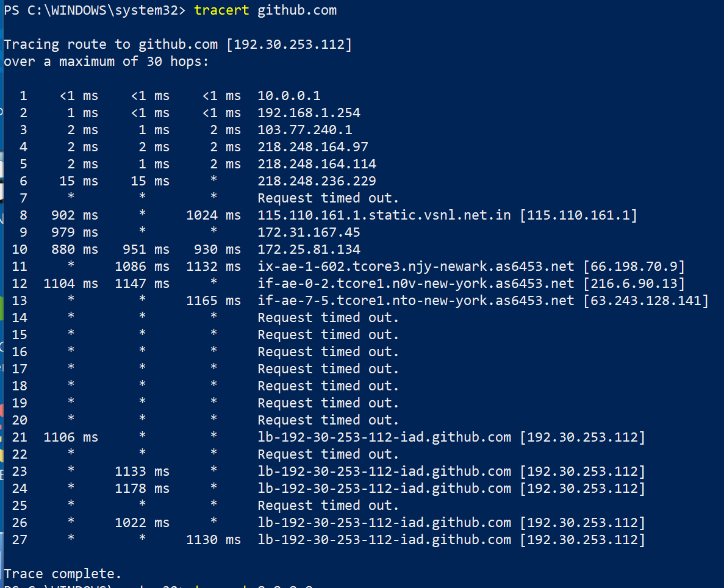
Task: Click the if-ae-0-2.tcore1.n0v-new-york hostname on hop 12
Action: click(x=415, y=284)
